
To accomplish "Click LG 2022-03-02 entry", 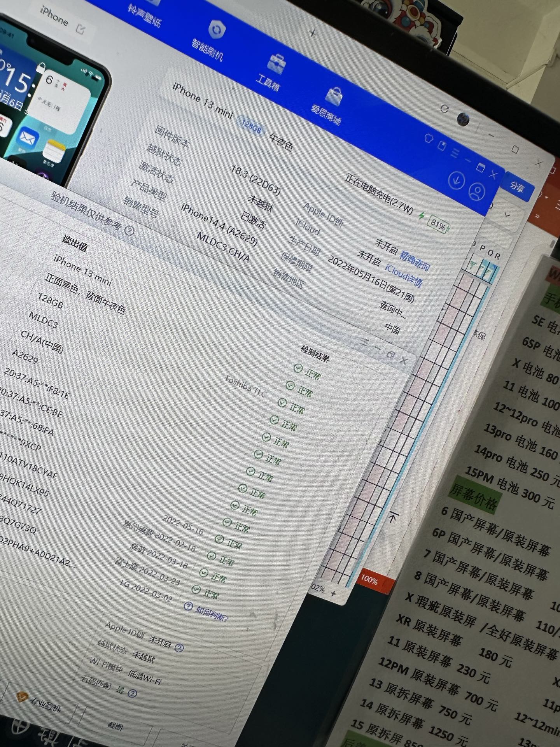I will click(x=146, y=591).
